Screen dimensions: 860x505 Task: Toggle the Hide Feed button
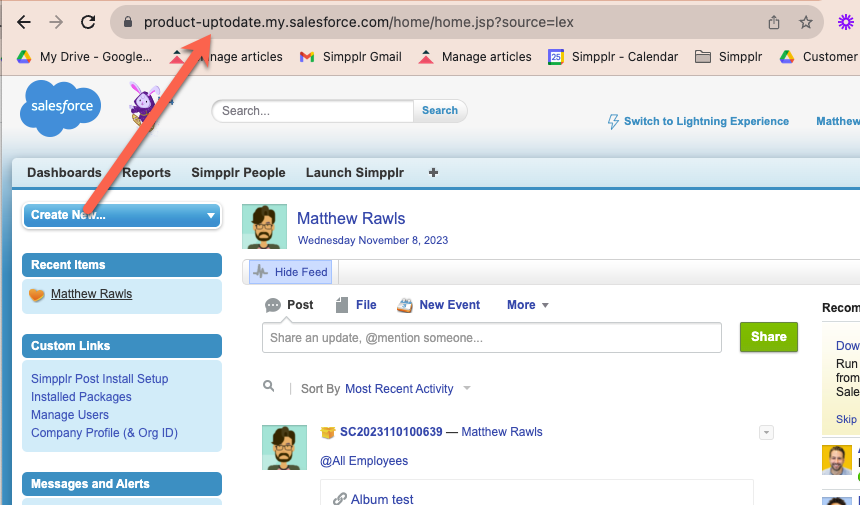tap(291, 272)
